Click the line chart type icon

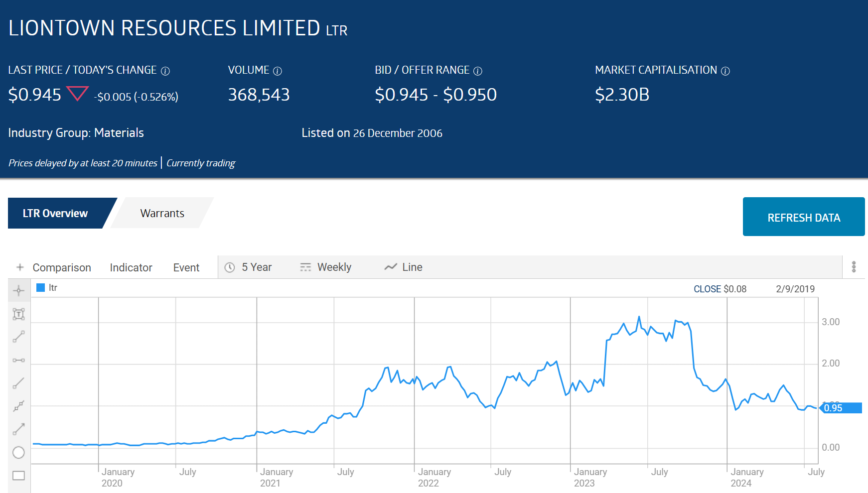[391, 267]
